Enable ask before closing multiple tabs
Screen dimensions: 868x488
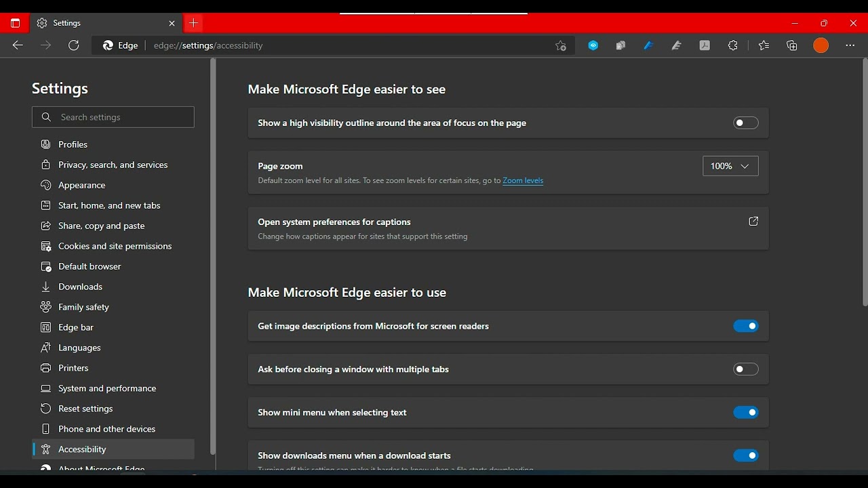746,369
